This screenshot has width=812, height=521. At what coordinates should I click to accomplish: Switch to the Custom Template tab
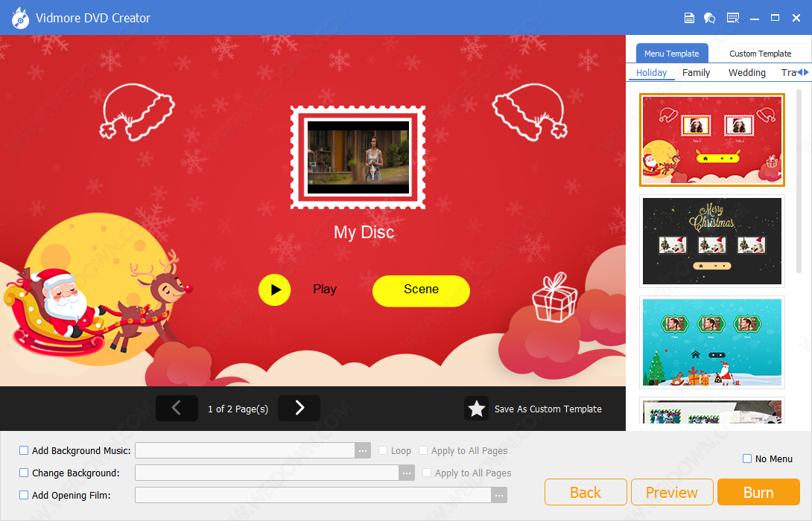pos(760,54)
